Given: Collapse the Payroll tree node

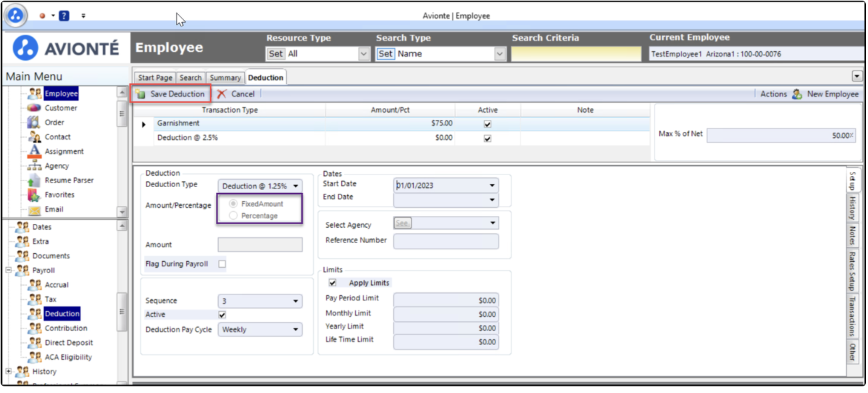Looking at the screenshot, I should pyautogui.click(x=9, y=270).
